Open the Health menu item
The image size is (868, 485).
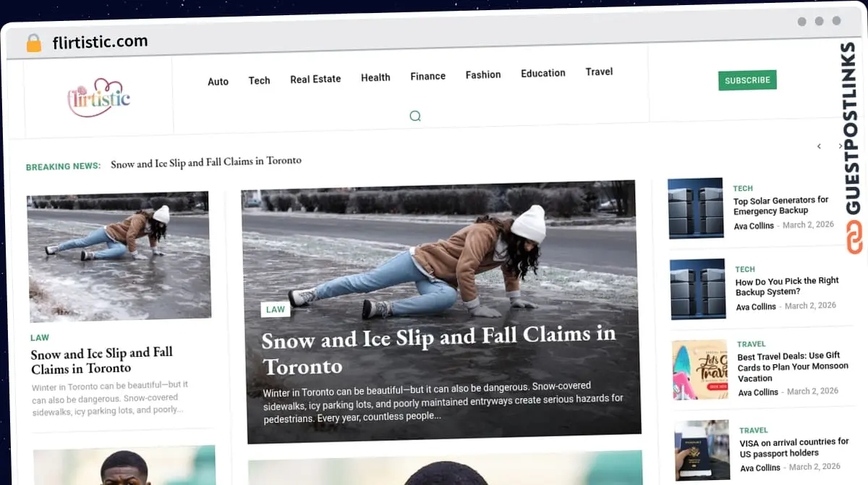pyautogui.click(x=375, y=77)
